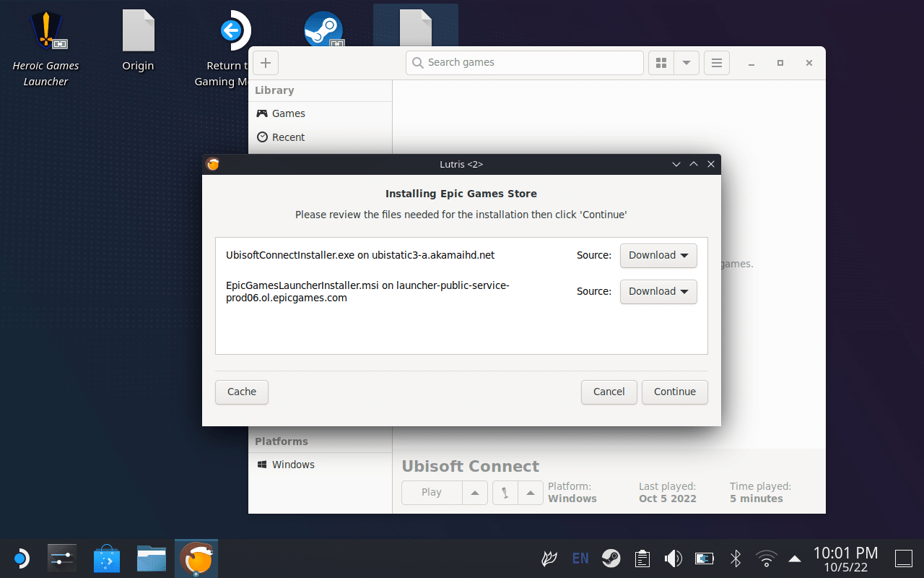Focus the Search games field

click(524, 63)
